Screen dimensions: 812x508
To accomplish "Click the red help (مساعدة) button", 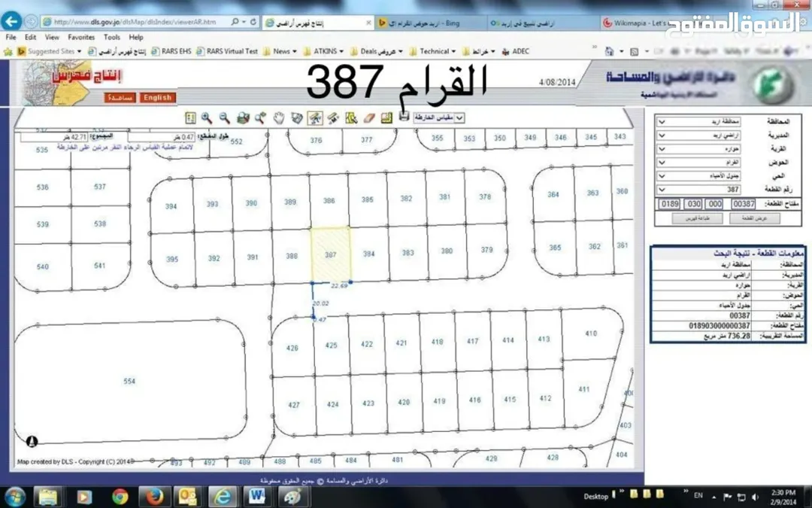I will pyautogui.click(x=120, y=97).
